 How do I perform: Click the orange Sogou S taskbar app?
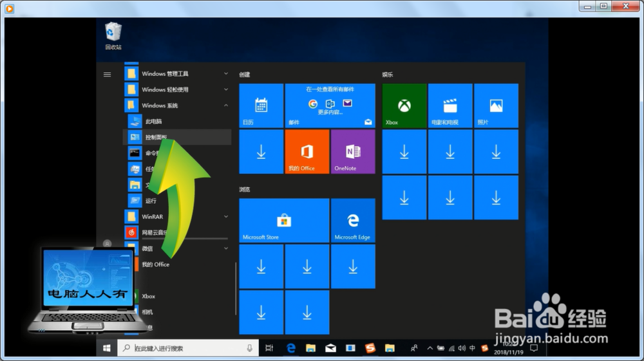coord(370,348)
